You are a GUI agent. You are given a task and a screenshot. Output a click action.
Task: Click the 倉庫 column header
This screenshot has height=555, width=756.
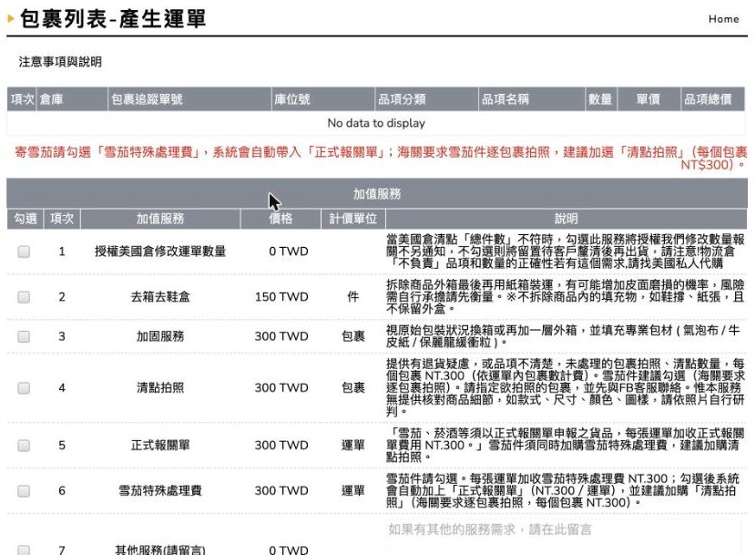72,99
